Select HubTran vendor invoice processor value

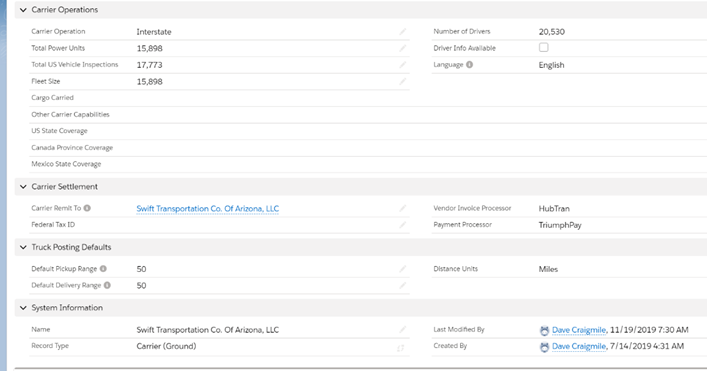[x=554, y=209]
